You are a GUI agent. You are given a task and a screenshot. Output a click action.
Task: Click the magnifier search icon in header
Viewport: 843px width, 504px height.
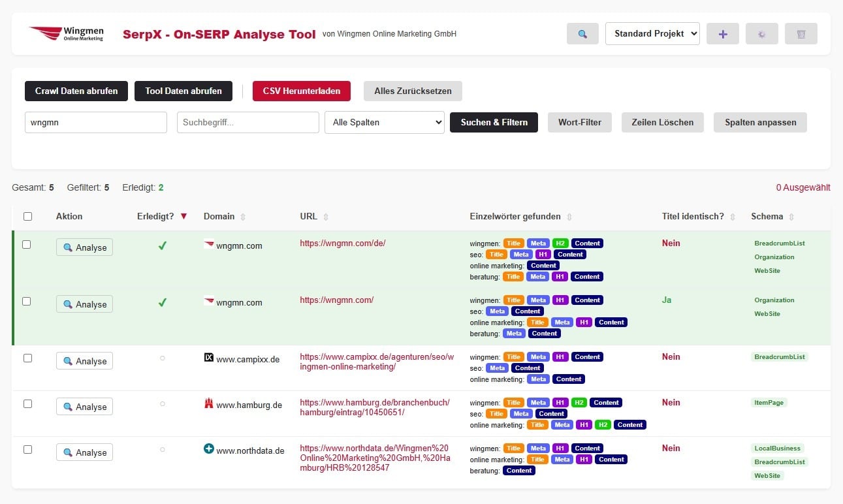coord(582,34)
